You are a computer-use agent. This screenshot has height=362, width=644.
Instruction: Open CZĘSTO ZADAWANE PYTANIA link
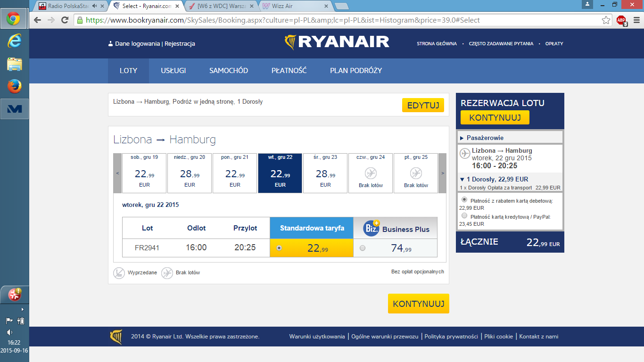[x=501, y=44]
